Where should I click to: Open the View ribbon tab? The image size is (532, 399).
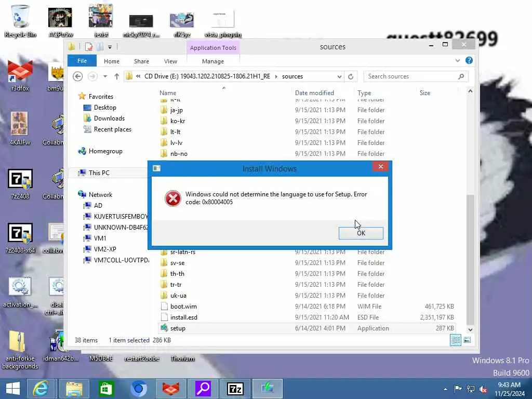[x=170, y=61]
